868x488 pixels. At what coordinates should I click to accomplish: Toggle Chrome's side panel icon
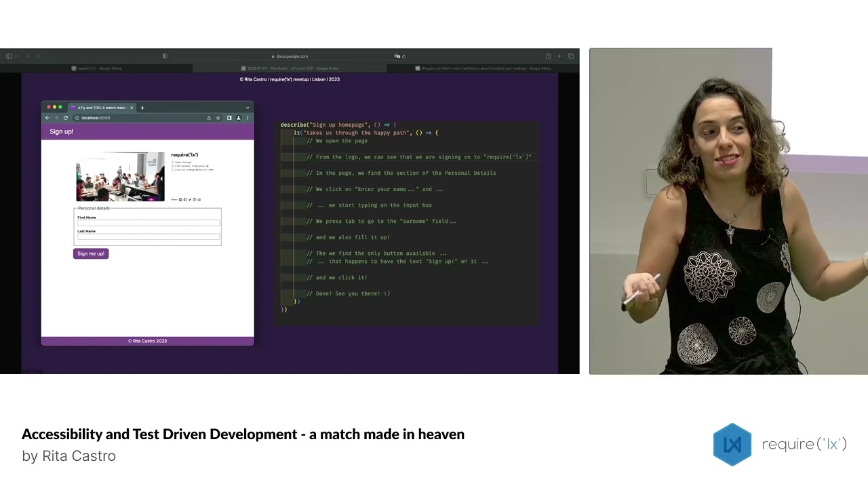pyautogui.click(x=229, y=118)
